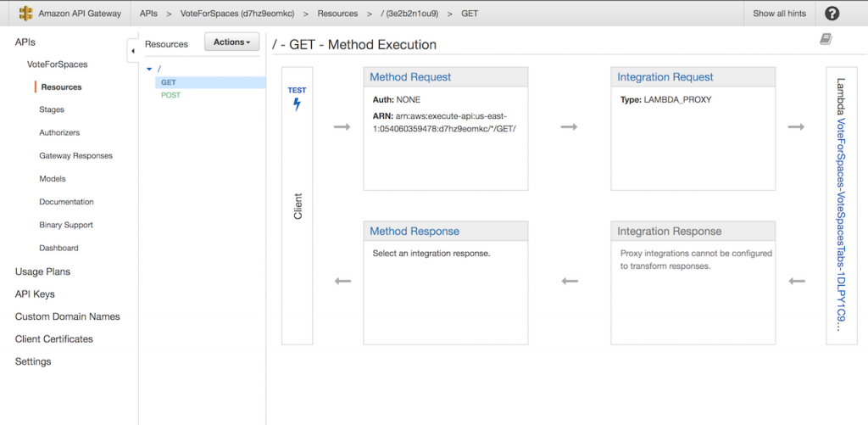Open VoteForSpaces (d7hz9eomkc) breadcrumb

point(237,14)
